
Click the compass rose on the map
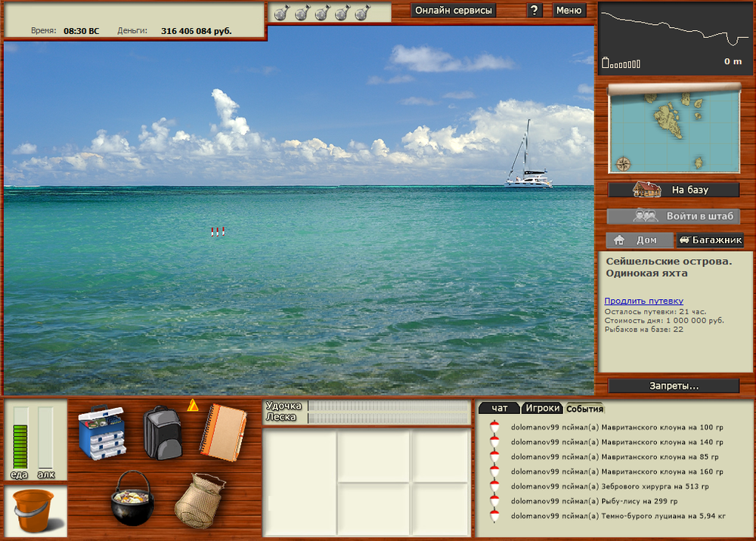(623, 164)
